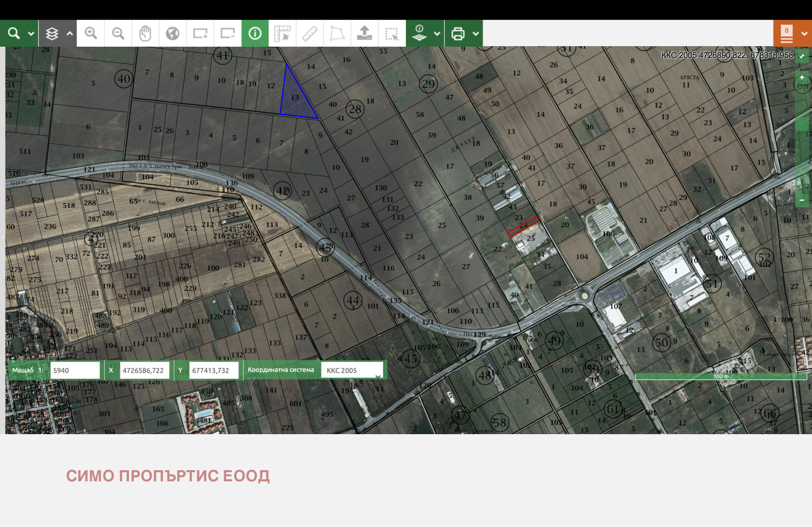Toggle the zoom-to-next-extent rectangle tool
This screenshot has width=812, height=527.
pos(227,33)
